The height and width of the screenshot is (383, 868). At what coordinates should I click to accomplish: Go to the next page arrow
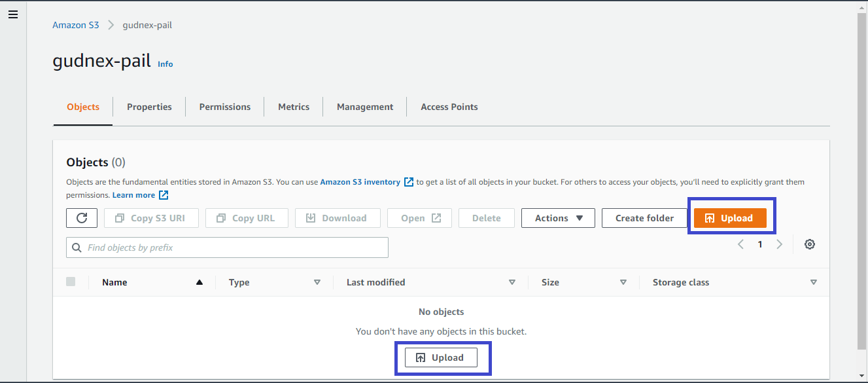pos(779,244)
